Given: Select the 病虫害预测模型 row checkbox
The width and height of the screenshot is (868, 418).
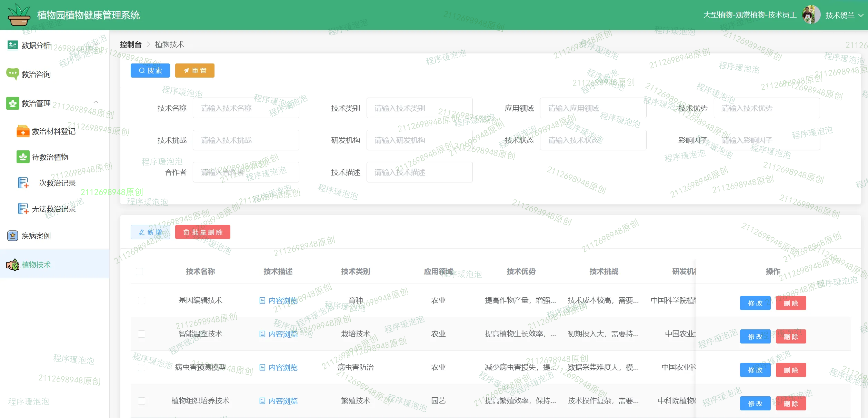Looking at the screenshot, I should tap(141, 367).
